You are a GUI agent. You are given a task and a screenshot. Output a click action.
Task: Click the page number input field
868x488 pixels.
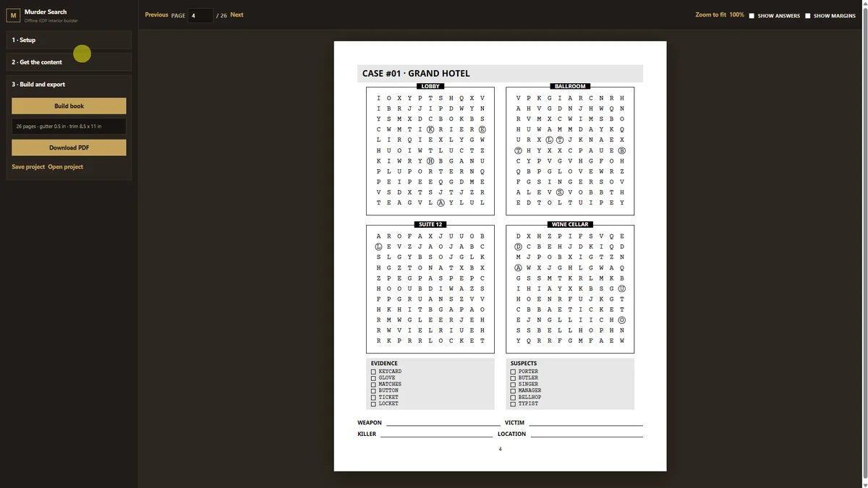[x=200, y=15]
